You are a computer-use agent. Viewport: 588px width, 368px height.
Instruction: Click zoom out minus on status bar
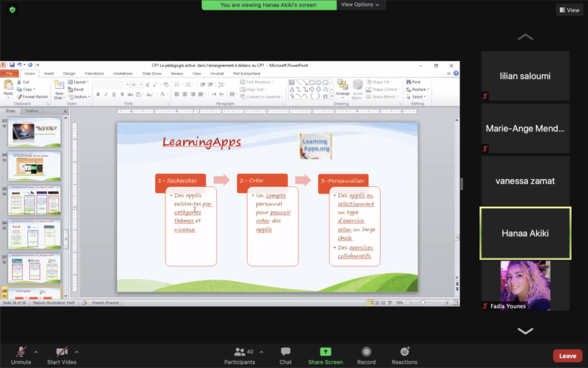point(409,302)
